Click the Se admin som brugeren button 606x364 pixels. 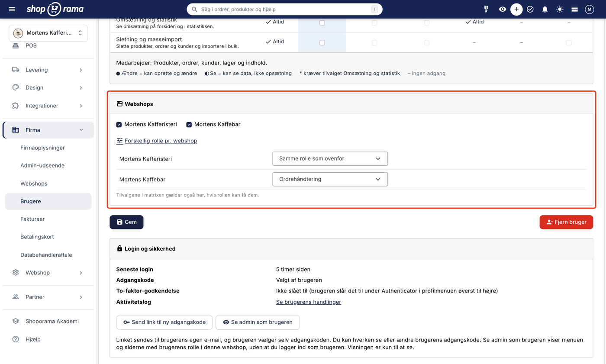click(x=258, y=322)
